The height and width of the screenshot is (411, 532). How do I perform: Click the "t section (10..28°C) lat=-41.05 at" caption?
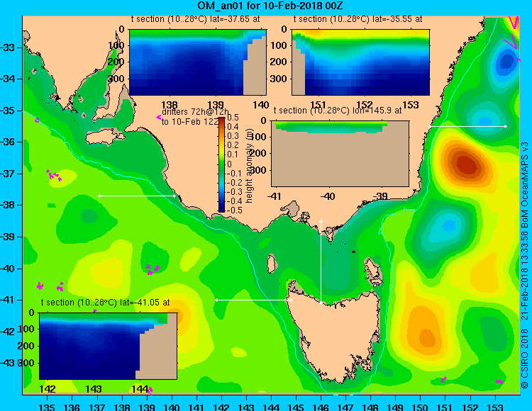click(x=105, y=303)
